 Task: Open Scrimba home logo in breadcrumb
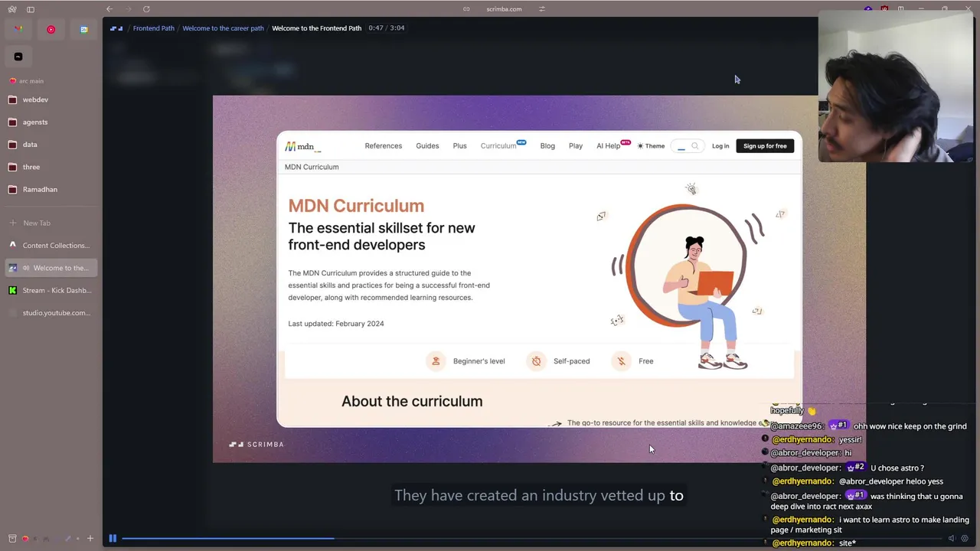coord(116,28)
